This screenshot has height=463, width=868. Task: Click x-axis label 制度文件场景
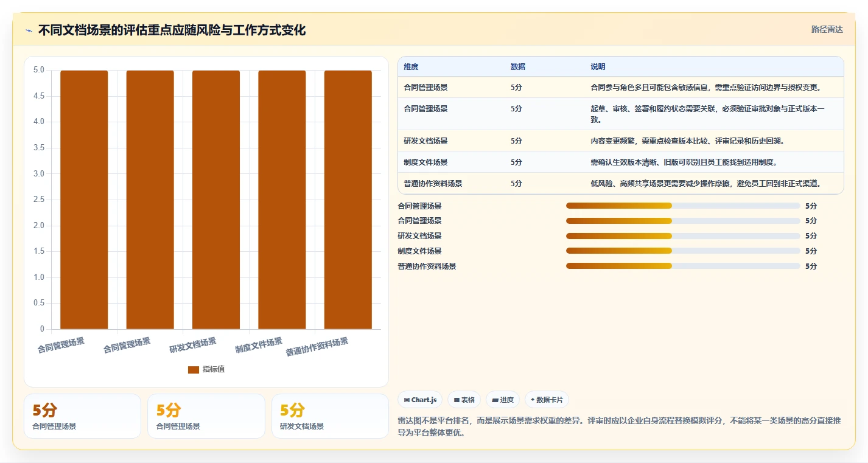(259, 346)
